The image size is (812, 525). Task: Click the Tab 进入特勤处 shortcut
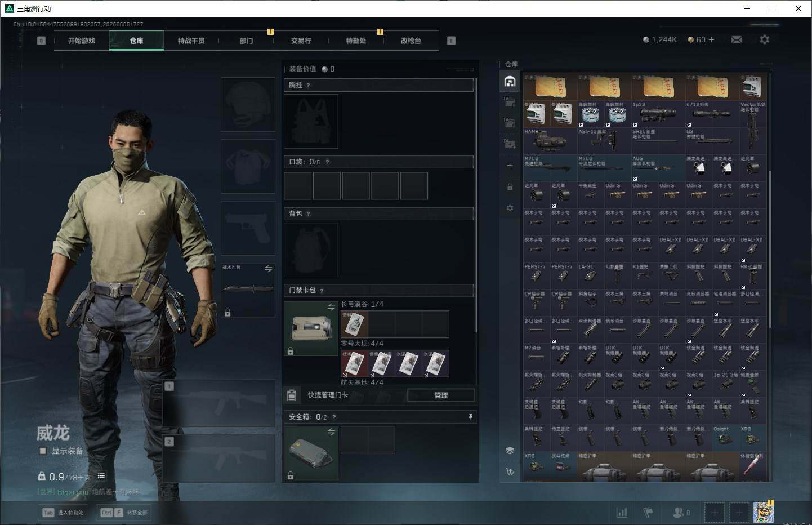tap(63, 513)
